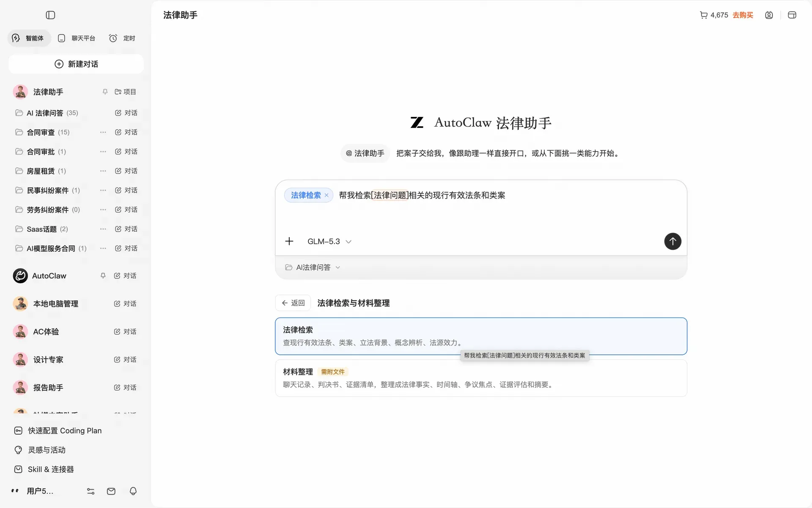
Task: Start a new chat with 新建对话
Action: [x=76, y=64]
